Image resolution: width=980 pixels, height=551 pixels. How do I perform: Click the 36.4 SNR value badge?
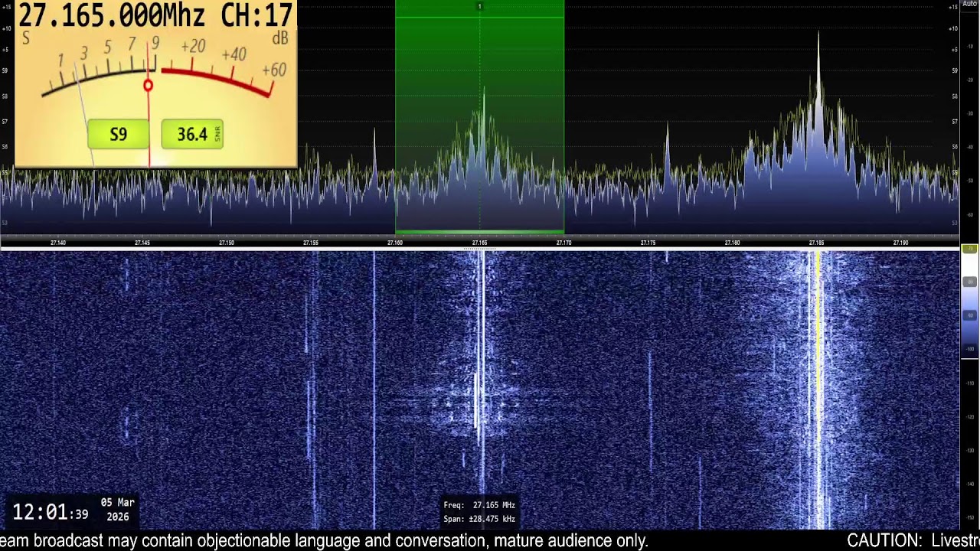[192, 135]
